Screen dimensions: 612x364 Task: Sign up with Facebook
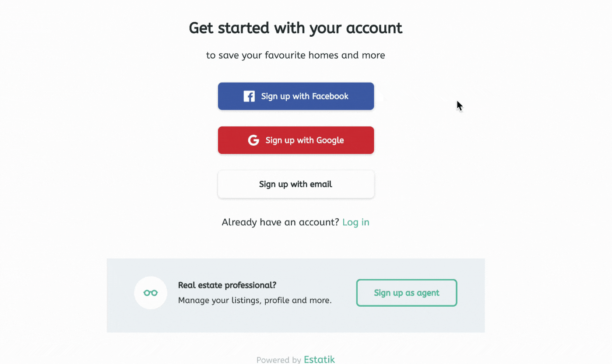pyautogui.click(x=296, y=96)
